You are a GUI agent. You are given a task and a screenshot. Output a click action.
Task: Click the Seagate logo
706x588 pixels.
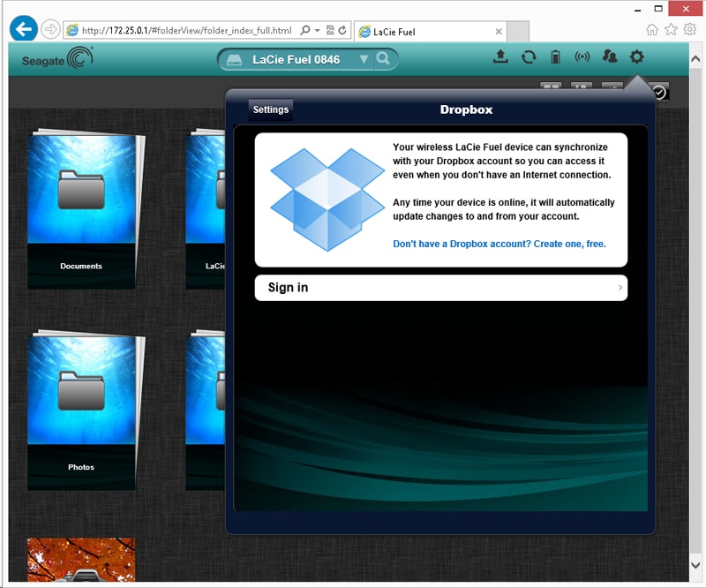(x=57, y=58)
